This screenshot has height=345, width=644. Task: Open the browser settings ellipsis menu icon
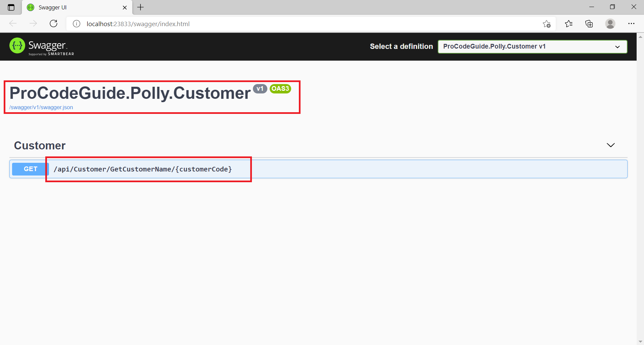click(x=632, y=23)
